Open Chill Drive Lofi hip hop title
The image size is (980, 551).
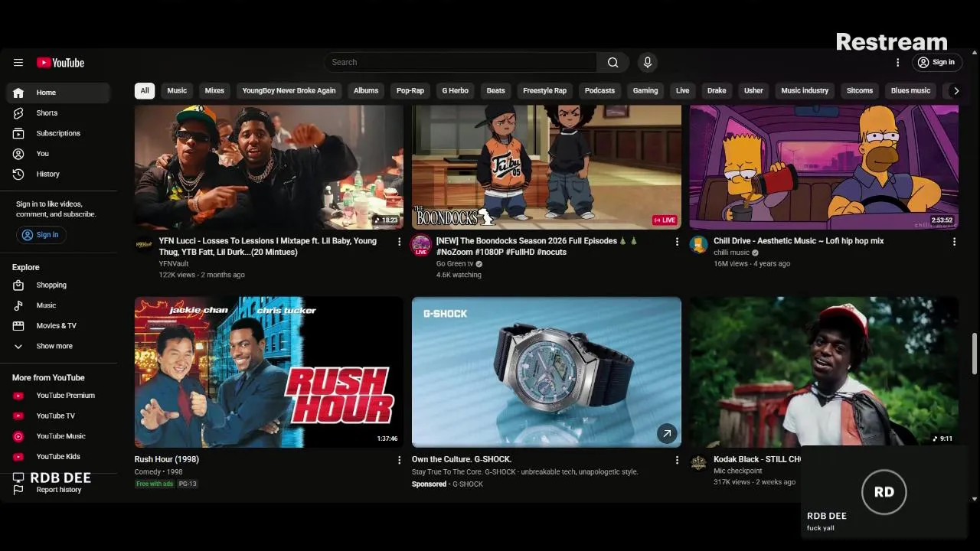[799, 241]
